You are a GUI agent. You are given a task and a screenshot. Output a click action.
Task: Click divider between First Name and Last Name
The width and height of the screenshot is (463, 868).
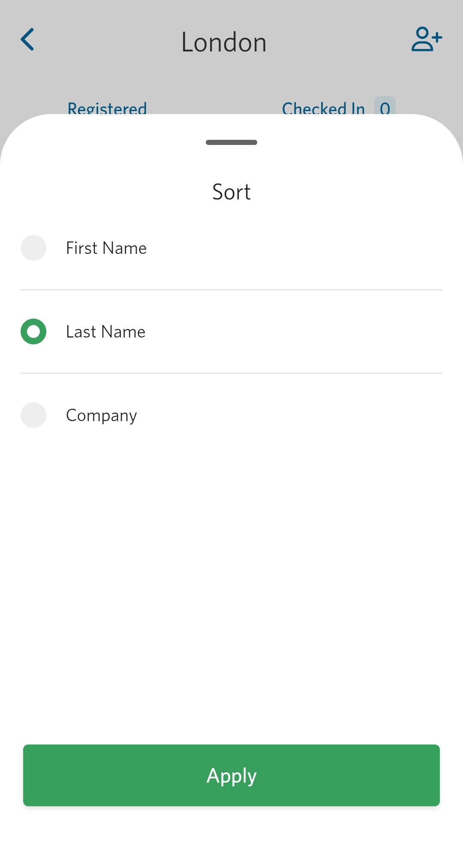tap(231, 290)
